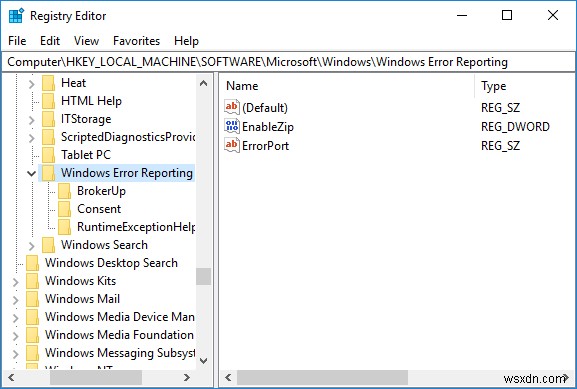Click the values pane horizontal scrollbar thumb

(x=322, y=378)
